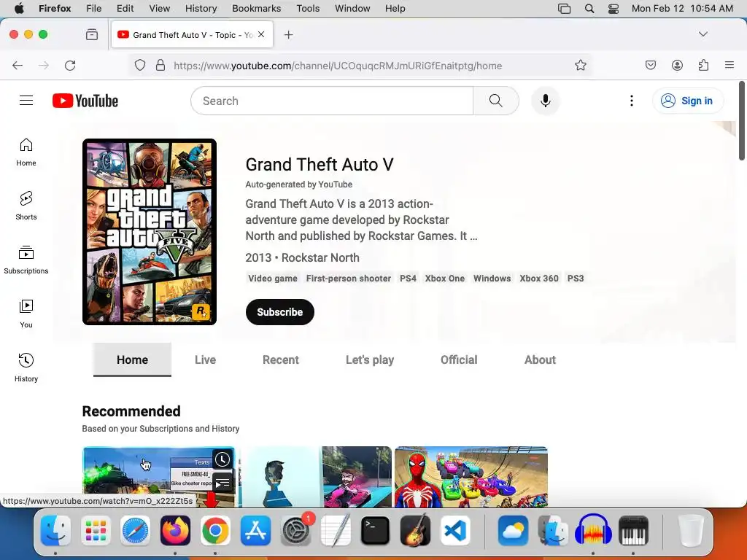
Task: Open macOS Control Center icon
Action: (x=614, y=9)
